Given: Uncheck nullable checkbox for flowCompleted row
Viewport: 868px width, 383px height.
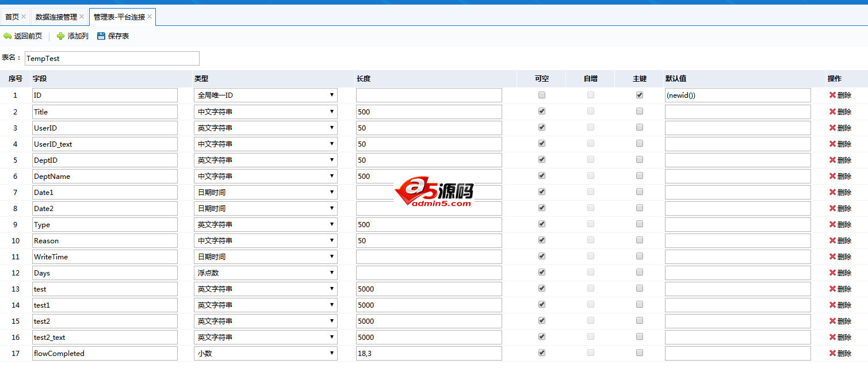Looking at the screenshot, I should (541, 353).
